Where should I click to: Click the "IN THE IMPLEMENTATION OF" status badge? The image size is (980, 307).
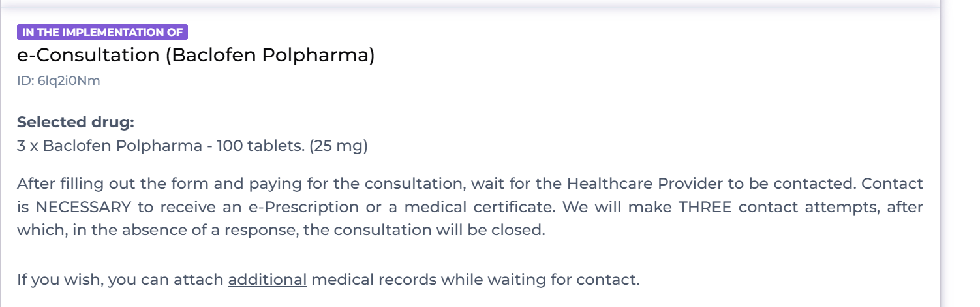point(102,32)
